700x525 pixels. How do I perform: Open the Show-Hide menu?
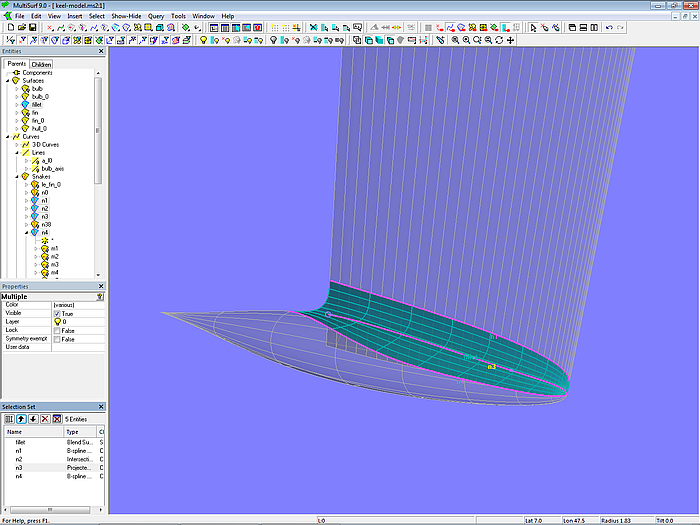[126, 16]
